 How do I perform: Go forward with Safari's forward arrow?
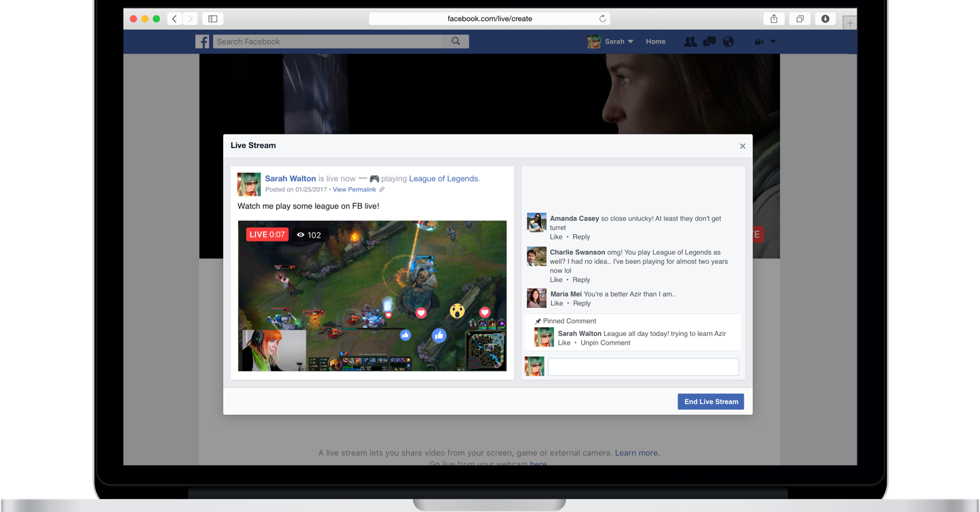tap(191, 19)
